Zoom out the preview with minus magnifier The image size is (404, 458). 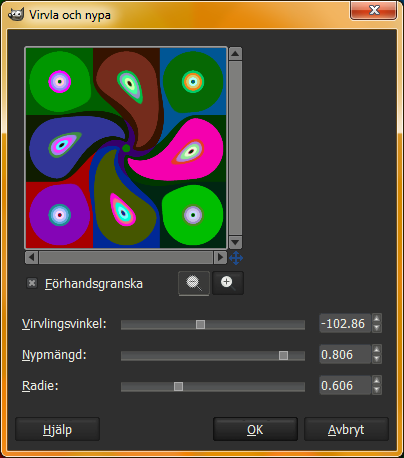tap(194, 283)
